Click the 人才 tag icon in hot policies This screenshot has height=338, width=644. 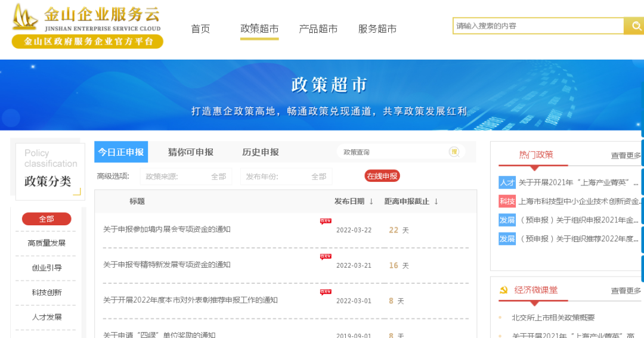(x=507, y=182)
